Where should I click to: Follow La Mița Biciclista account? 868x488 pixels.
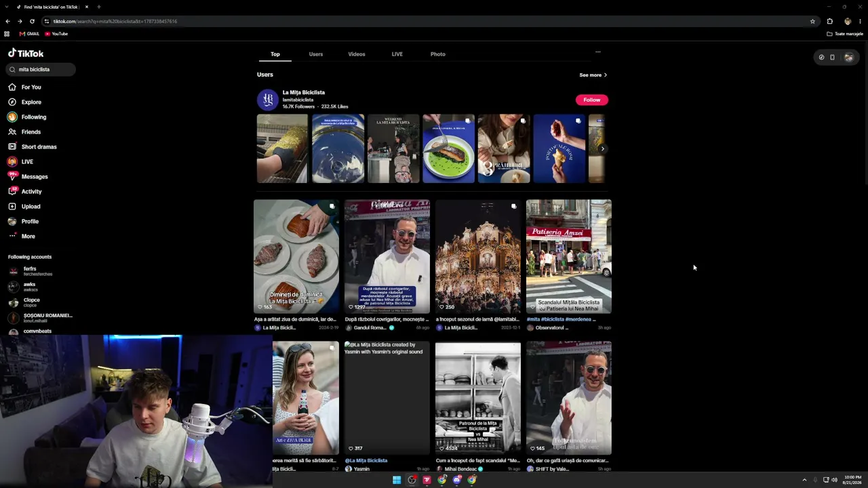[592, 100]
